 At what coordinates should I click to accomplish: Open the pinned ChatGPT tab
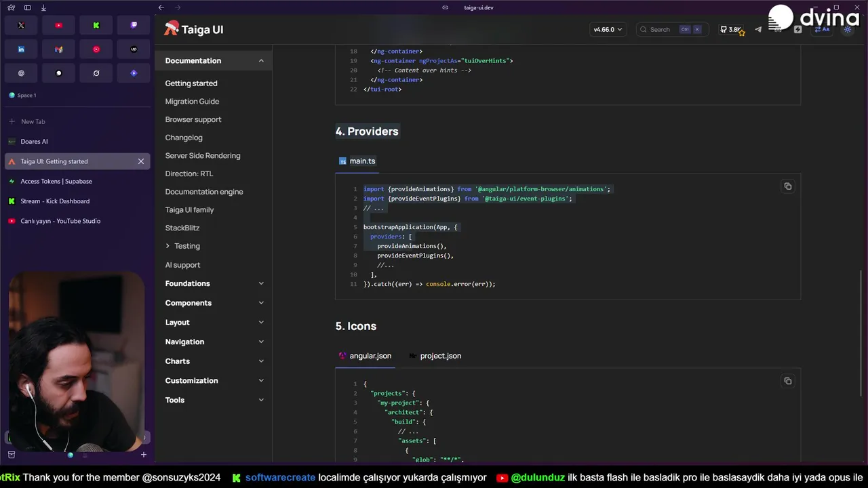click(x=21, y=73)
